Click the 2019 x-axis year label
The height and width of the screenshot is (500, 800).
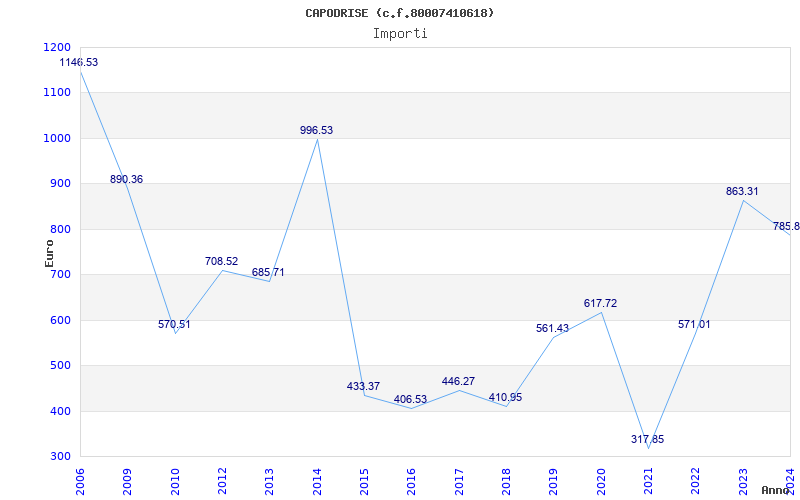(x=553, y=482)
